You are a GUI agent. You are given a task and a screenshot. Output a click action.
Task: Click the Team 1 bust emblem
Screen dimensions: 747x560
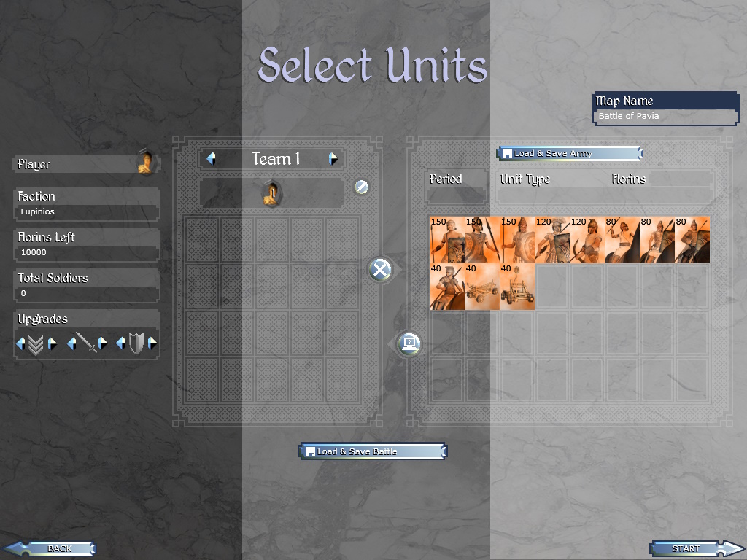point(271,193)
